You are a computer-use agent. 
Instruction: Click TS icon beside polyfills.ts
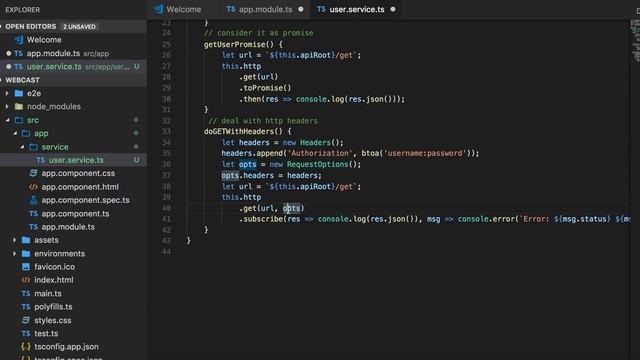(26, 307)
